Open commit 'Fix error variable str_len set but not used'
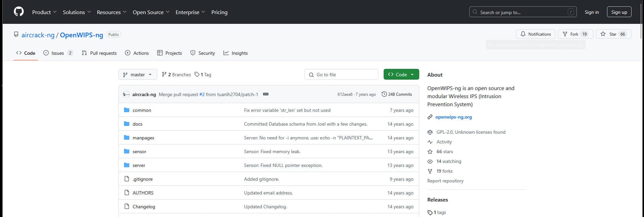 [287, 110]
